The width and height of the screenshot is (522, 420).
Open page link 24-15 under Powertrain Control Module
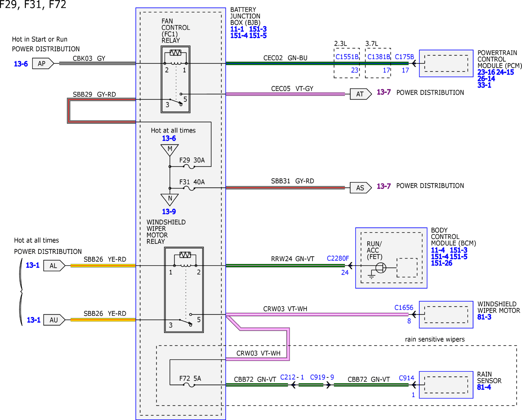505,72
